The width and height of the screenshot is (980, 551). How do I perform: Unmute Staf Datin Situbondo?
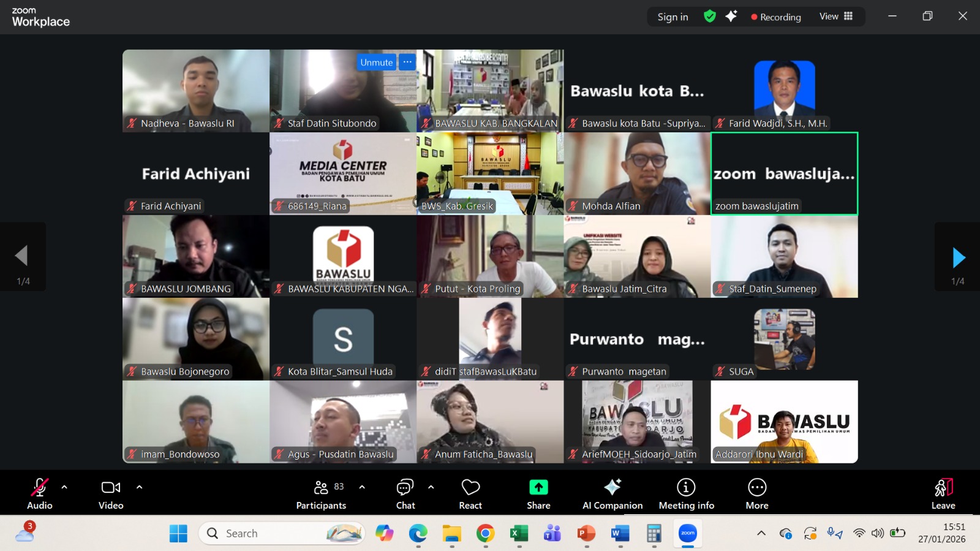[x=376, y=62]
